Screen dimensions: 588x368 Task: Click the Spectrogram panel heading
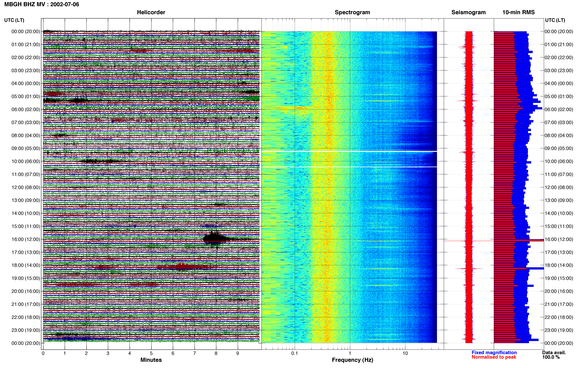[352, 12]
